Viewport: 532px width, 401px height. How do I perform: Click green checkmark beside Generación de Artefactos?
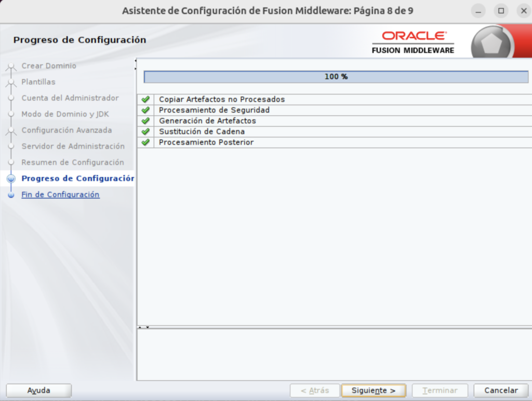[x=145, y=121]
